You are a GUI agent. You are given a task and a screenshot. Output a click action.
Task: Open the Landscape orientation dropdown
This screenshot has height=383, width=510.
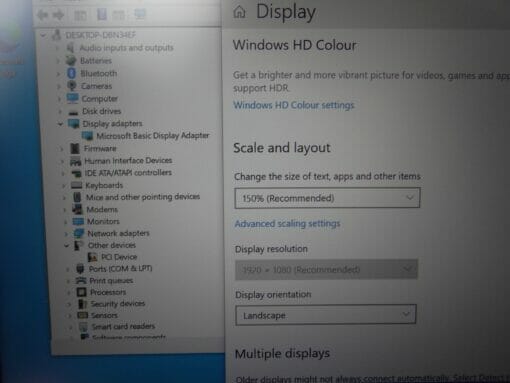[x=326, y=315]
